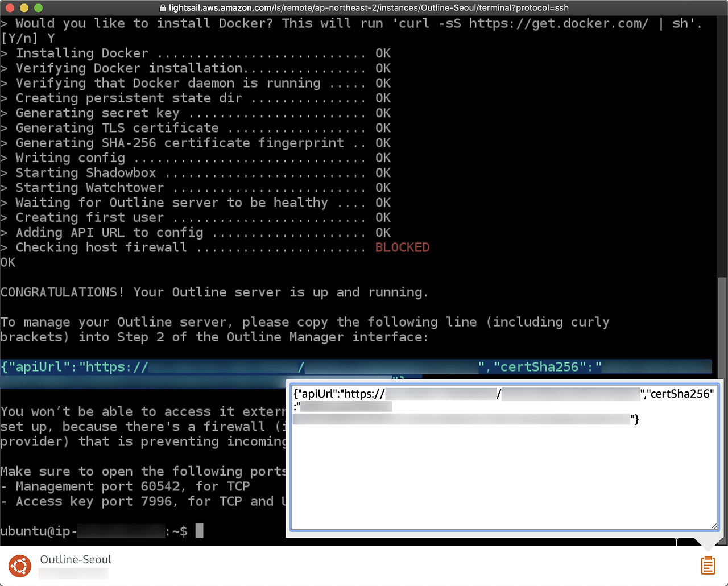Click the Ubuntu logo beside Outline-Seoul
The image size is (728, 586).
[19, 566]
